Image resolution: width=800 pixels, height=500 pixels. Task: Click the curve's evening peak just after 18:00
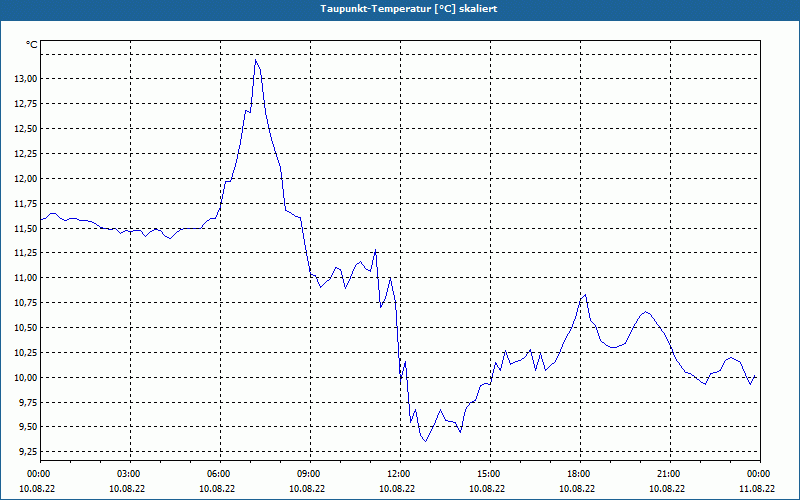coord(586,295)
